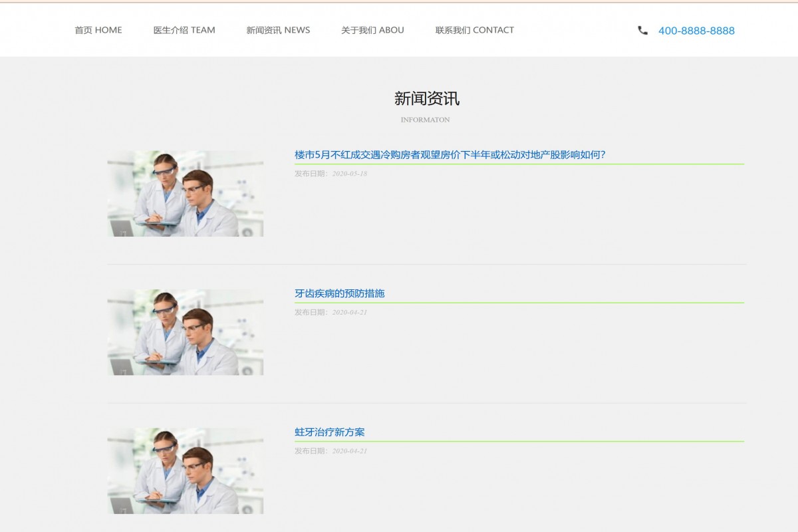Click the bottom article's image thumbnail

(x=186, y=471)
